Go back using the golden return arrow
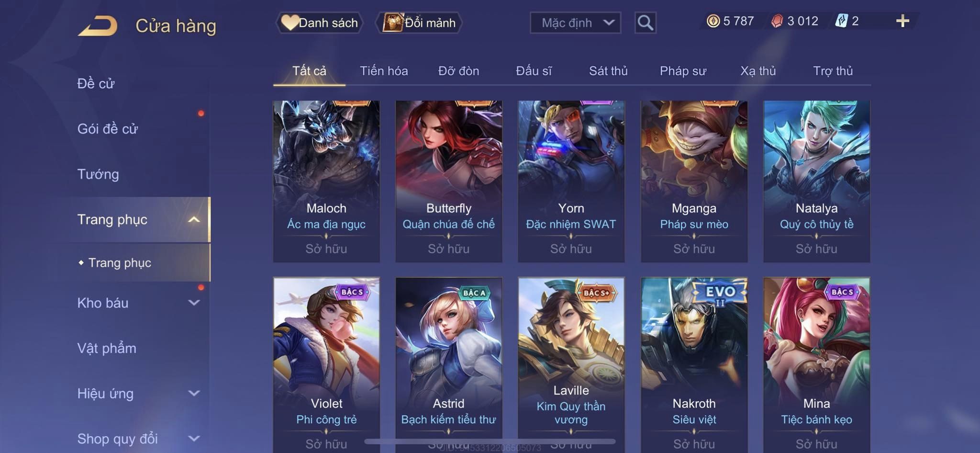The image size is (980, 453). (x=98, y=25)
